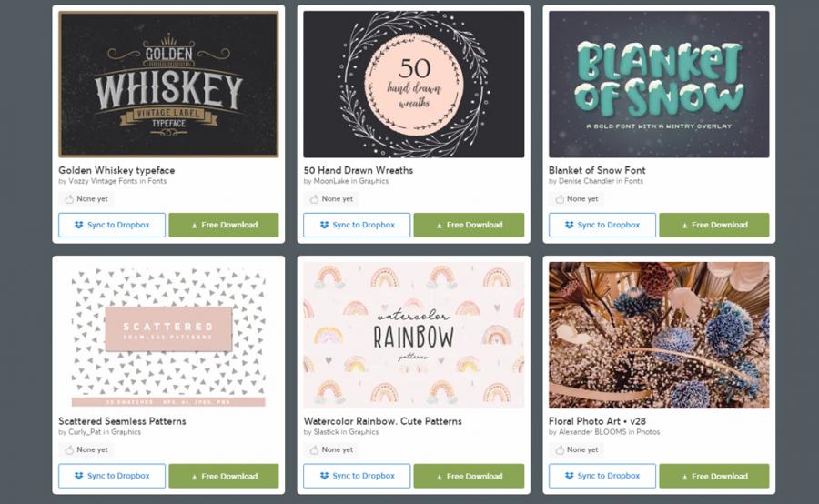Click thumbs-up icon under Watercolor Rainbow patterns
Image resolution: width=819 pixels, height=504 pixels.
[314, 449]
